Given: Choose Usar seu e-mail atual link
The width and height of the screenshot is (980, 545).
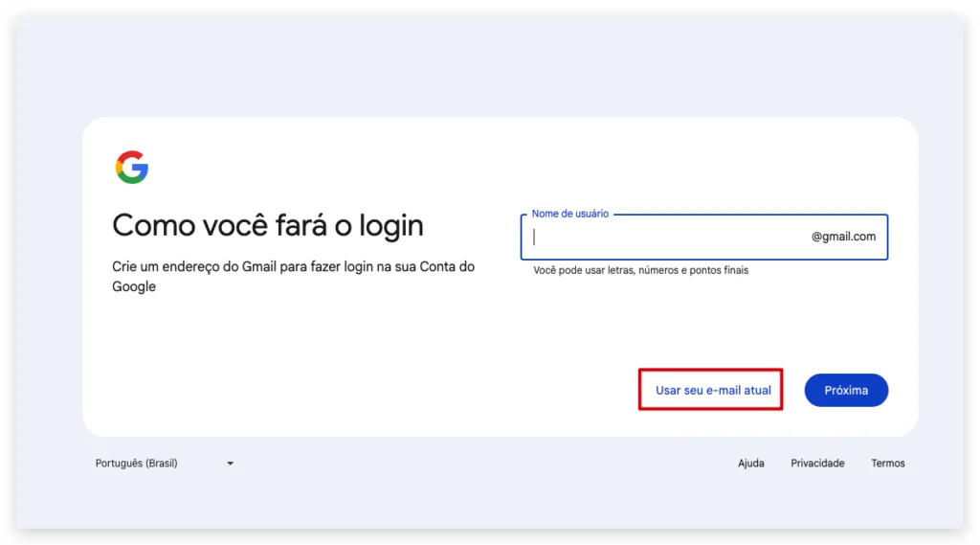Looking at the screenshot, I should point(712,390).
